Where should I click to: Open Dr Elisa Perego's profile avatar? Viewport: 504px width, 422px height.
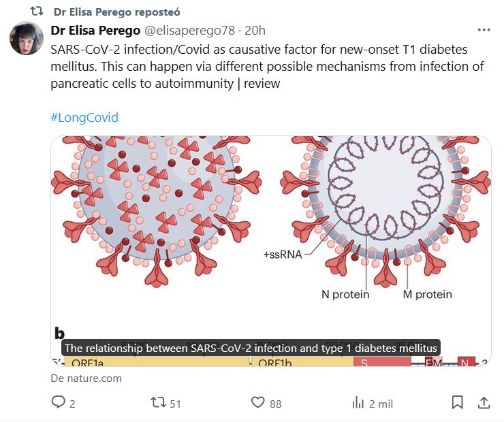[x=27, y=38]
